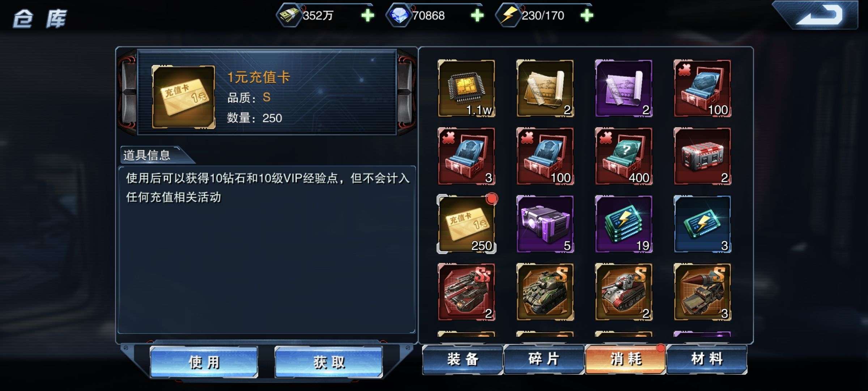The height and width of the screenshot is (391, 868).
Task: Select the 消耗 tab
Action: point(625,360)
